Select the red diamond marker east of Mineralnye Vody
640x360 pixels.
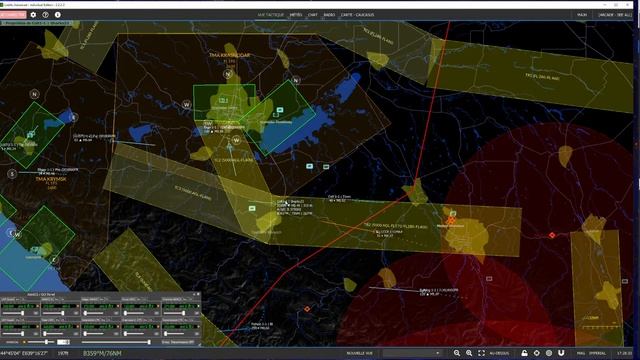(x=552, y=235)
